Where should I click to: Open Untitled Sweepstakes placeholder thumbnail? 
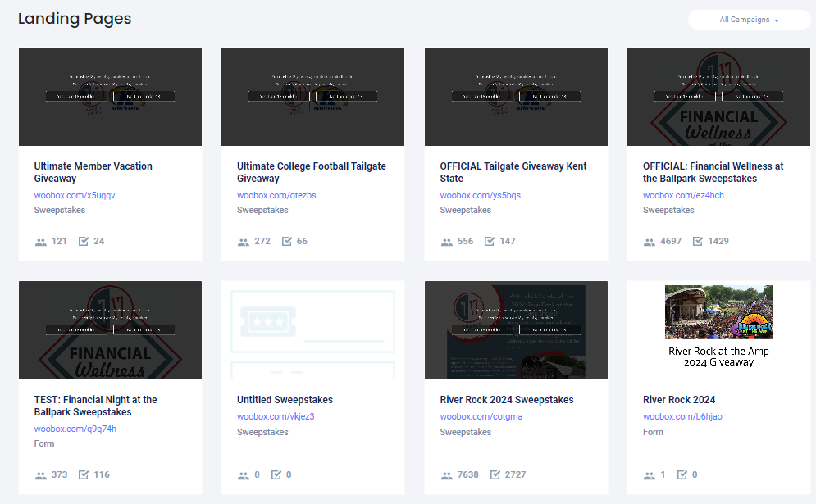[312, 330]
